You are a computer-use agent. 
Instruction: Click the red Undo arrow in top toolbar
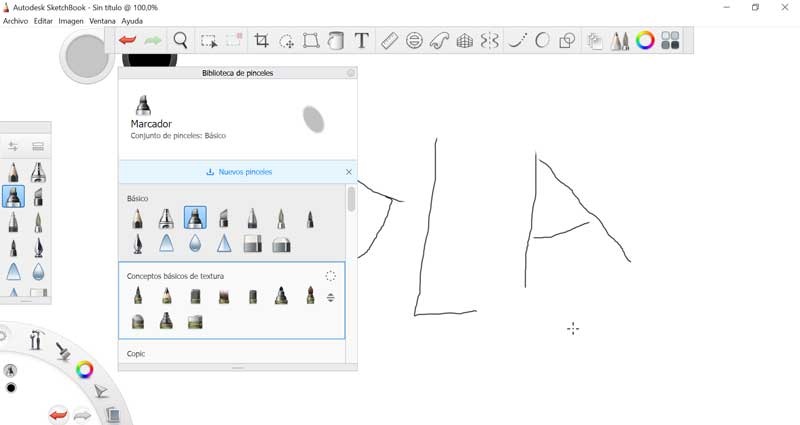pos(127,40)
